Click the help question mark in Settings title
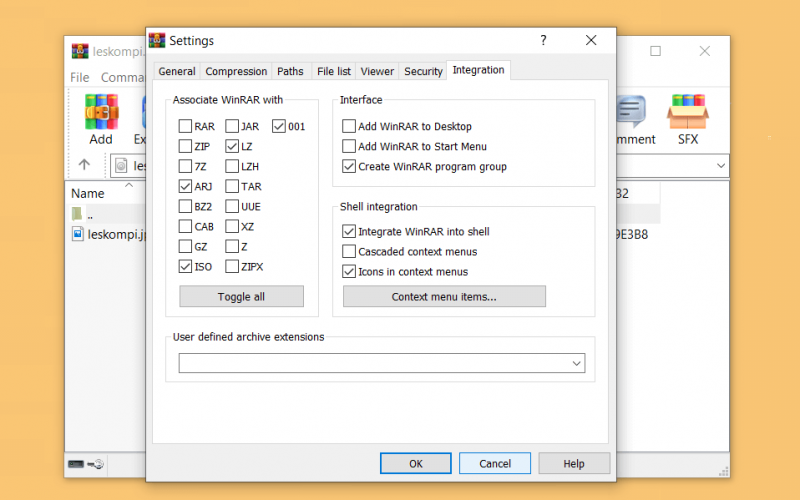The height and width of the screenshot is (500, 800). (543, 40)
